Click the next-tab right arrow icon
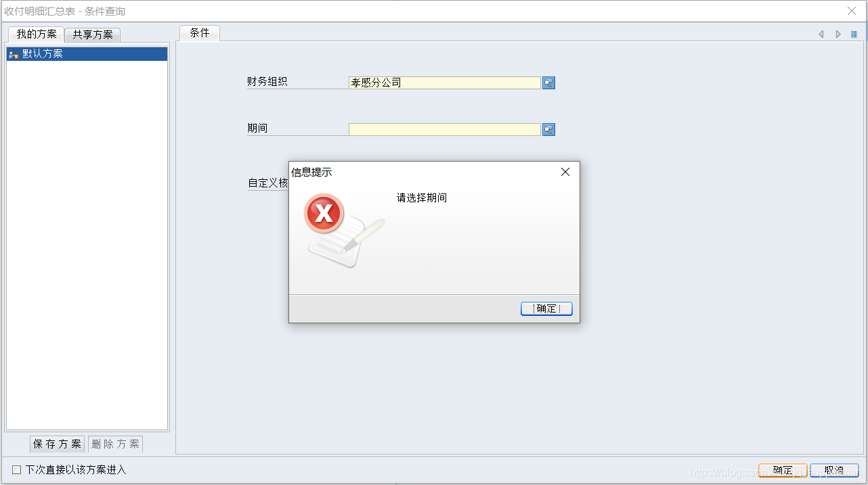This screenshot has height=485, width=868. tap(838, 34)
